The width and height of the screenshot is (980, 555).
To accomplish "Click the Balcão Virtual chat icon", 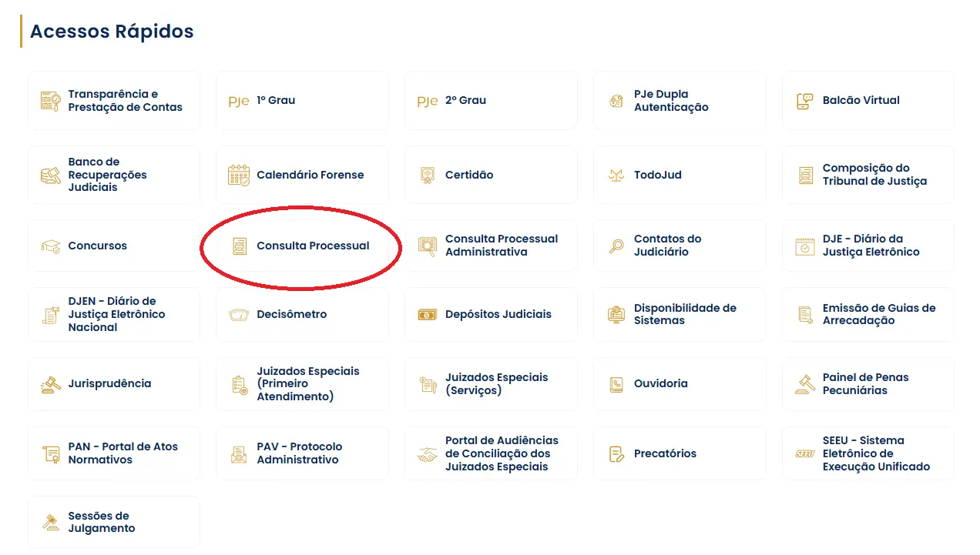I will coord(805,101).
